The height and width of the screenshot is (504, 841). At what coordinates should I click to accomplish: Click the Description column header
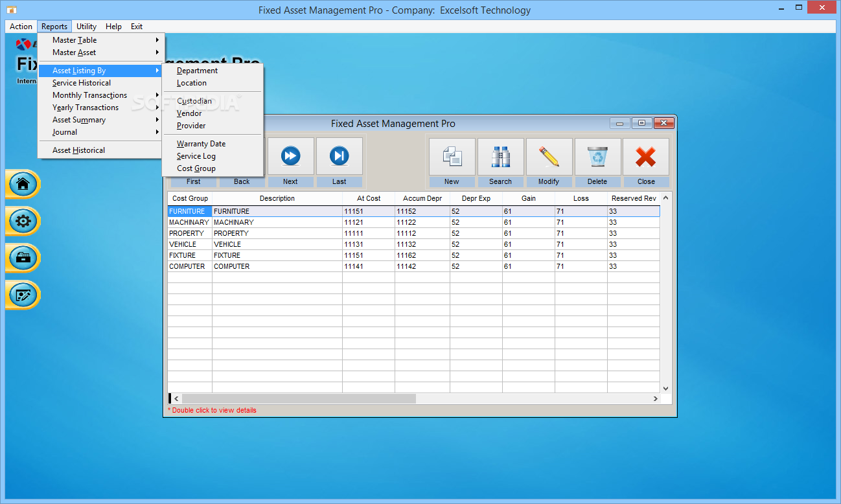(x=277, y=199)
